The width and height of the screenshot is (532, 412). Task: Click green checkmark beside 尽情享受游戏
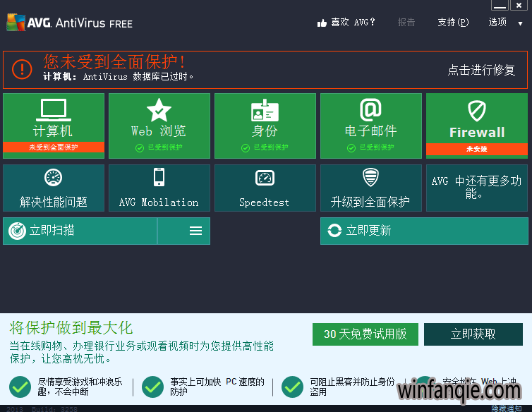pyautogui.click(x=20, y=387)
